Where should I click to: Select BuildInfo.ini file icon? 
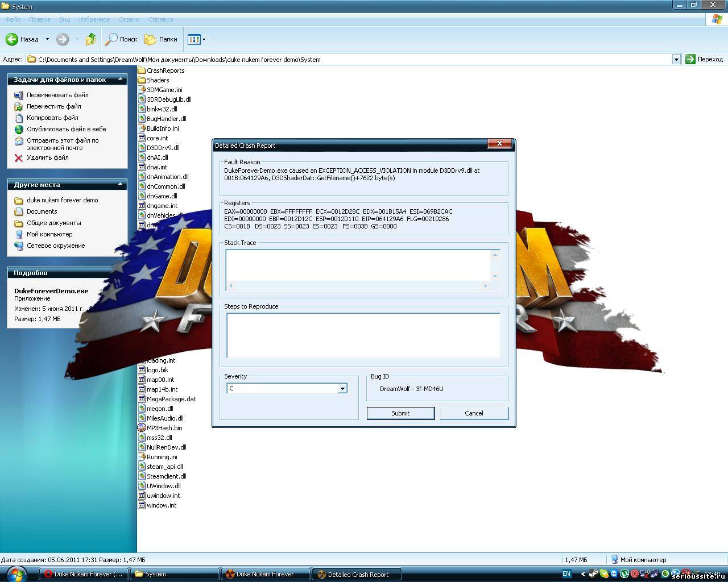pyautogui.click(x=142, y=128)
